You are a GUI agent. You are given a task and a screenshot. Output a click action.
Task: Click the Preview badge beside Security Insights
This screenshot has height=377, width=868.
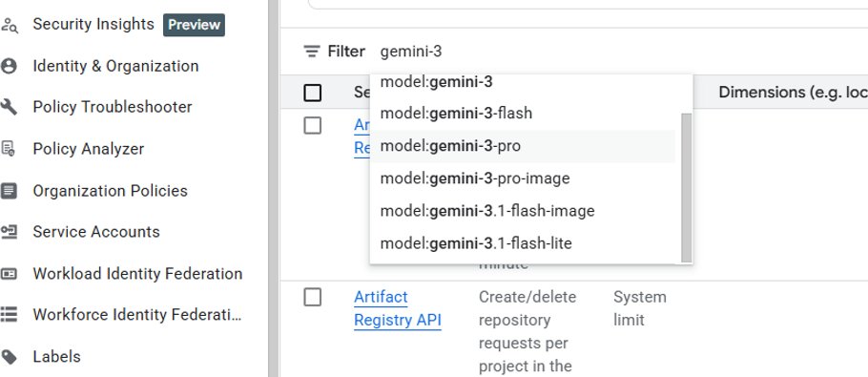194,25
